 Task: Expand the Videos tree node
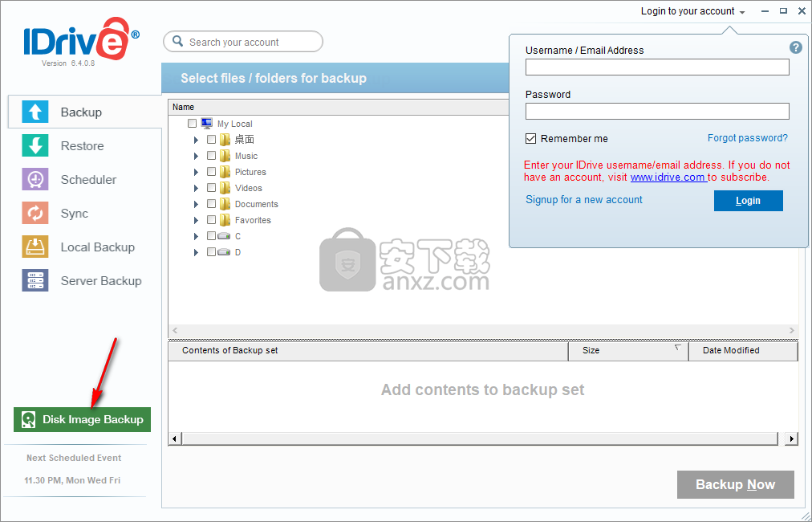pos(197,188)
